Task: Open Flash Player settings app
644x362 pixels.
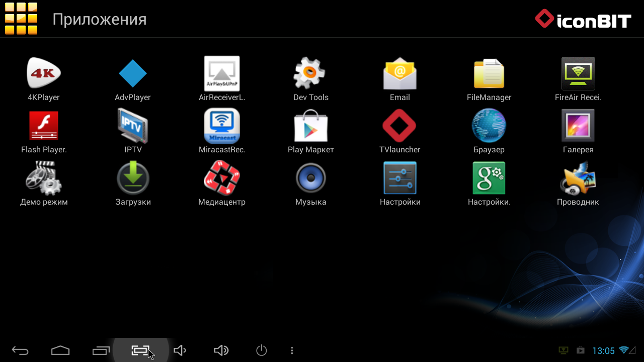Action: [44, 126]
